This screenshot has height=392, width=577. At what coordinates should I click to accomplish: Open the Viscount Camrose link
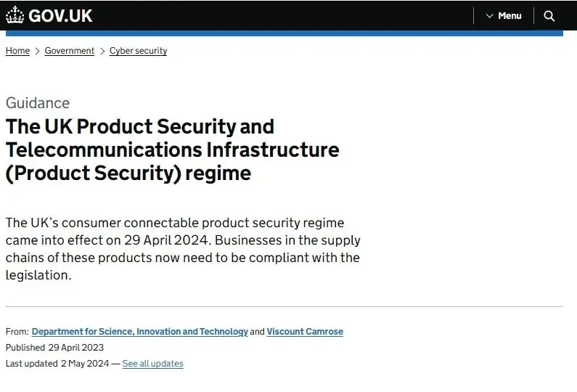point(305,332)
